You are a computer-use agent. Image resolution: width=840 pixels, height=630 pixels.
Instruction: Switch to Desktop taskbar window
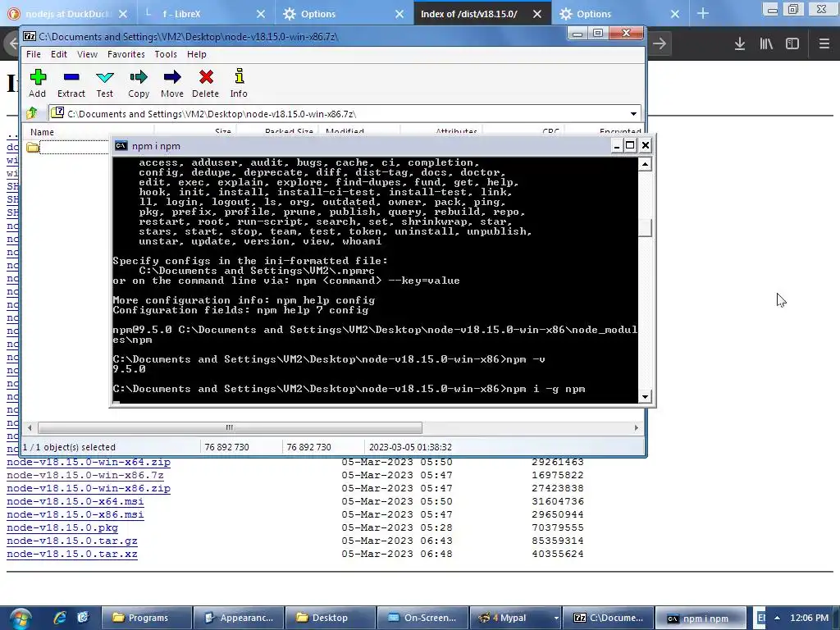coord(330,618)
